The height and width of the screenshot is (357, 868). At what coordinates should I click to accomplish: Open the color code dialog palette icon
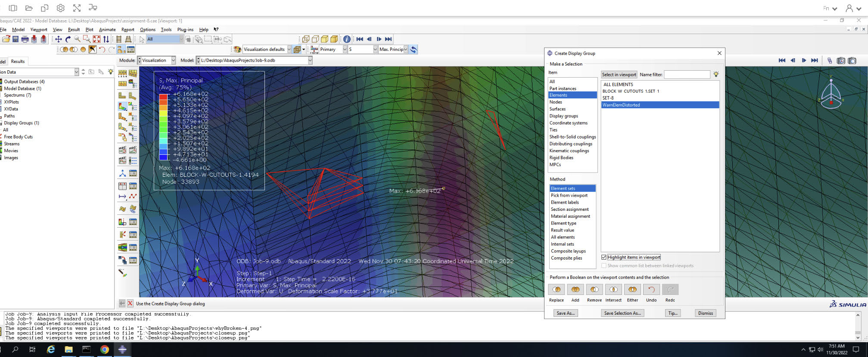[237, 50]
